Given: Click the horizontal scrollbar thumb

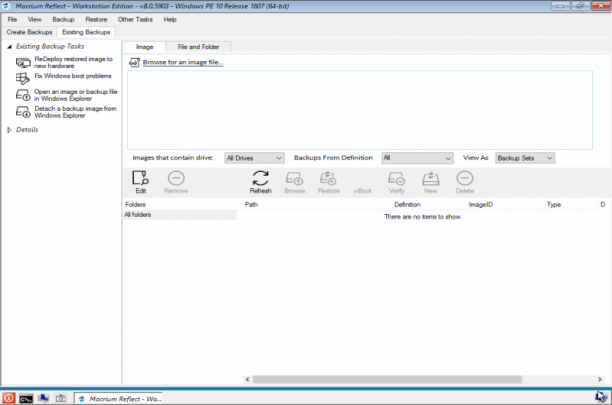Looking at the screenshot, I should (387, 379).
